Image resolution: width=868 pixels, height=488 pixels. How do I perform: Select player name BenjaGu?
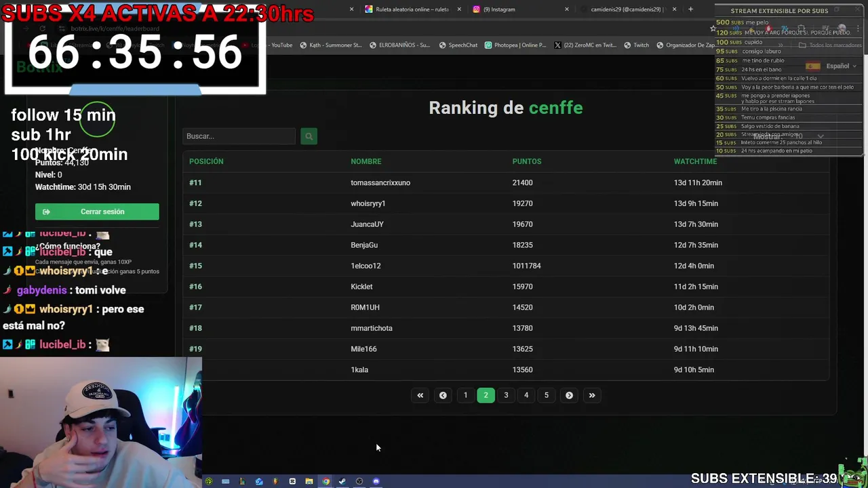(x=364, y=245)
